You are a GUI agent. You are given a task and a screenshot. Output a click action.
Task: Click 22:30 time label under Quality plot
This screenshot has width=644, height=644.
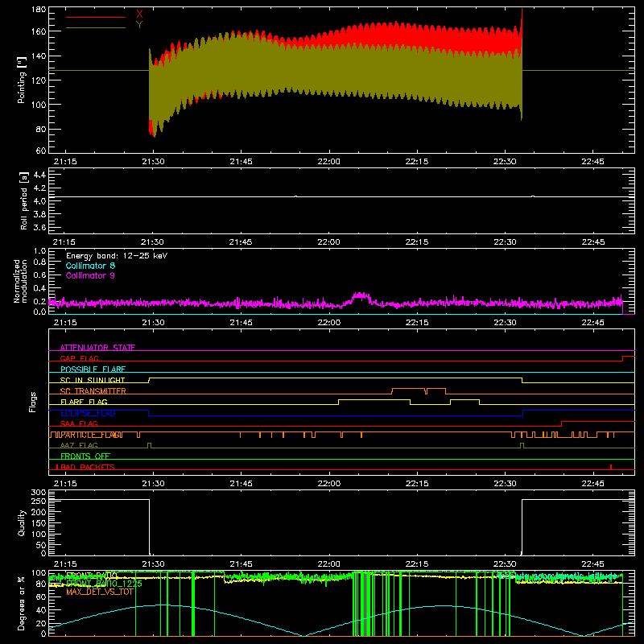[505, 564]
